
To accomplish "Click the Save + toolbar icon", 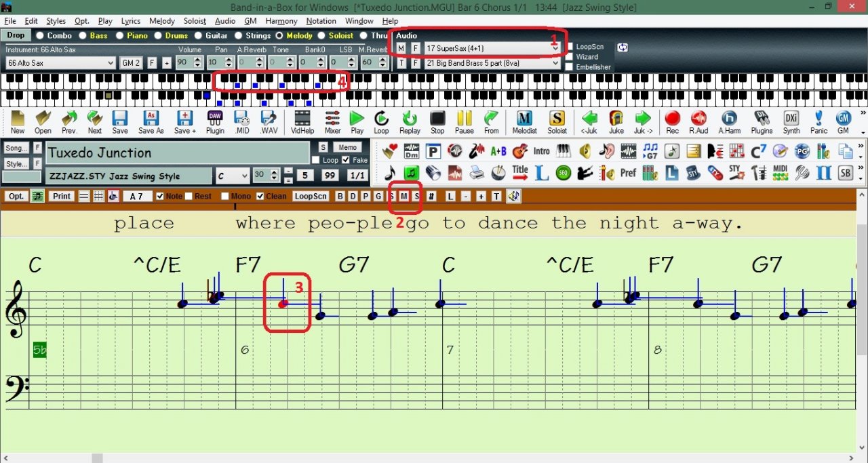I will pyautogui.click(x=185, y=122).
